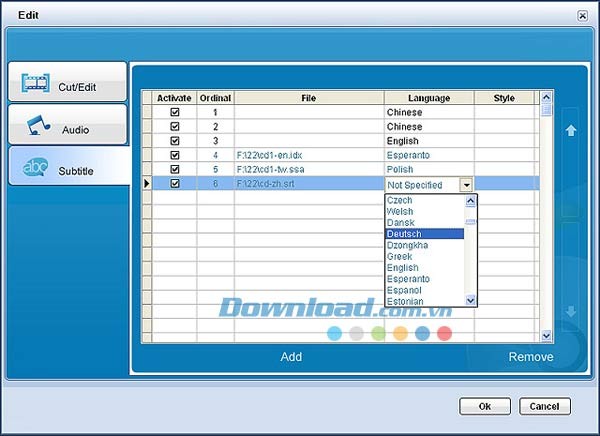Viewport: 600px width, 436px height.
Task: Select the F:\122\cd1-tw.ssa file cell
Action: (x=309, y=169)
